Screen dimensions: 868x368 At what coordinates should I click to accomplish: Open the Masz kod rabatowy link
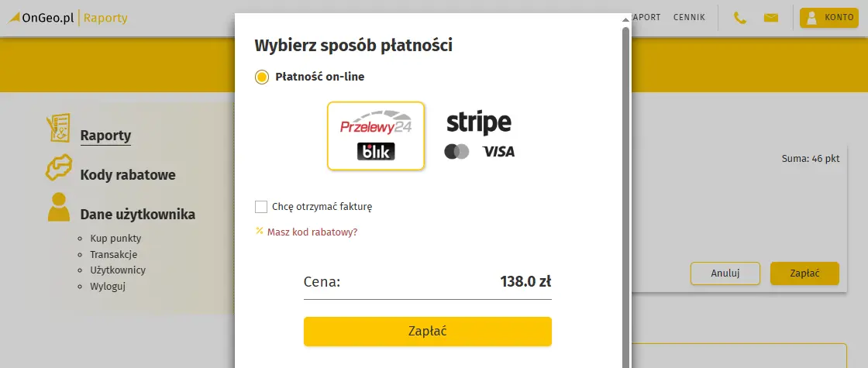tap(312, 232)
